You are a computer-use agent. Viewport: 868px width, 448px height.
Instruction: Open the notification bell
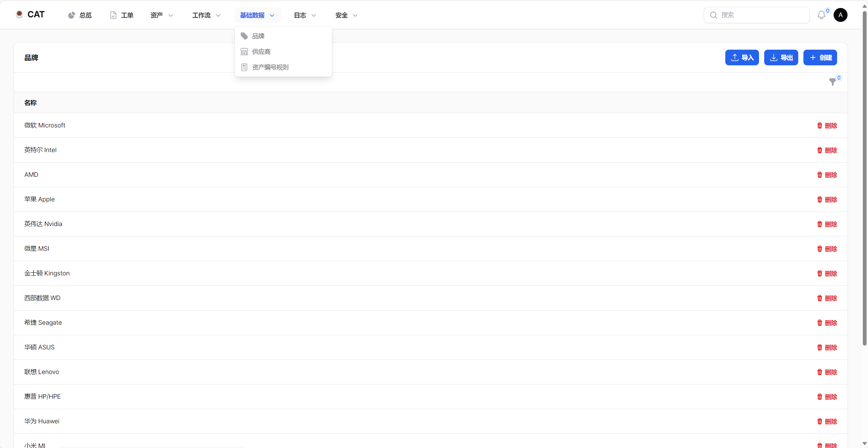click(821, 15)
